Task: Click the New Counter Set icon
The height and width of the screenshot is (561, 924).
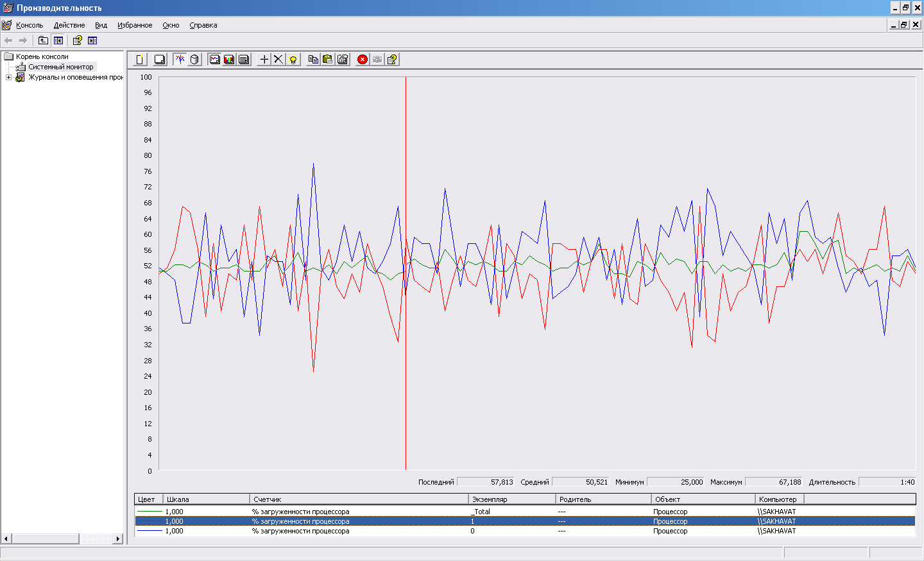Action: pos(140,60)
